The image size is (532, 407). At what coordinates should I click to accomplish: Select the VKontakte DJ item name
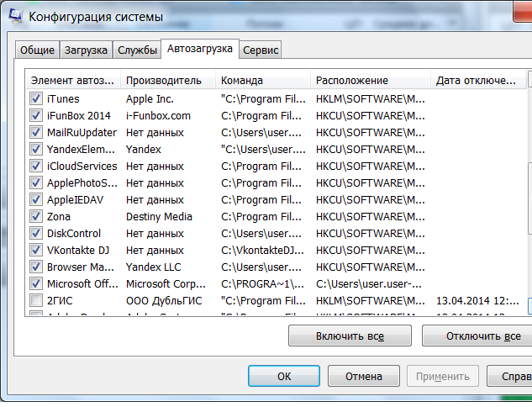click(x=78, y=251)
